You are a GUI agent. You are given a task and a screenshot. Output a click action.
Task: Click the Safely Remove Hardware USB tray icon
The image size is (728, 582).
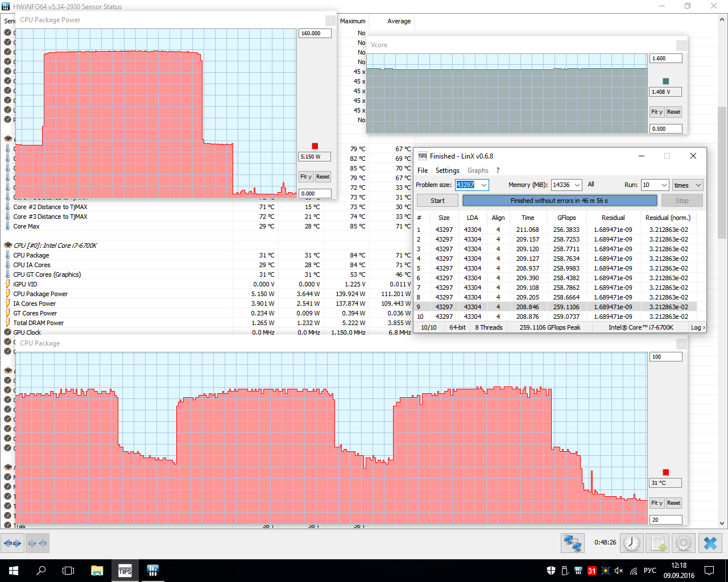pyautogui.click(x=565, y=571)
